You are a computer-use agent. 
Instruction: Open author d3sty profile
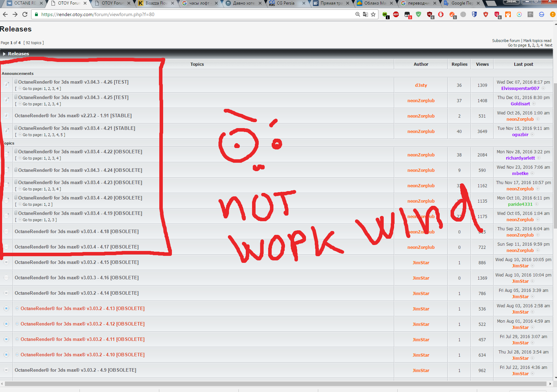click(x=421, y=85)
